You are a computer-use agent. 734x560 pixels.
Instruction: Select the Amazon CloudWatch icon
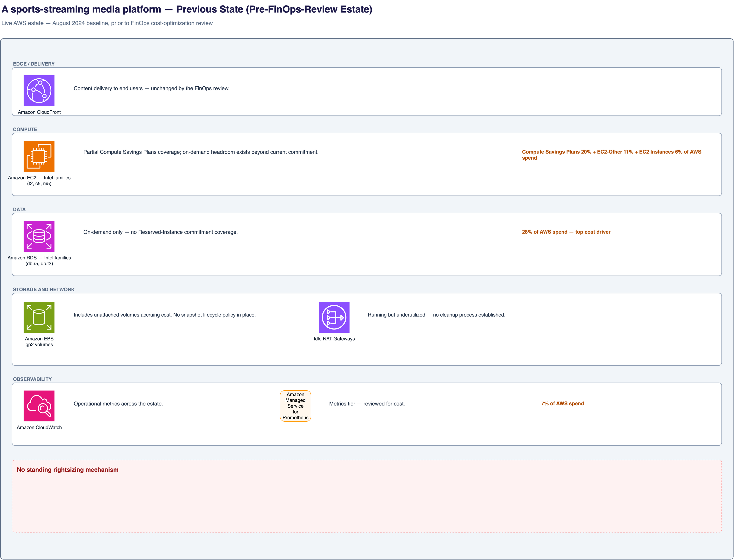pos(39,406)
